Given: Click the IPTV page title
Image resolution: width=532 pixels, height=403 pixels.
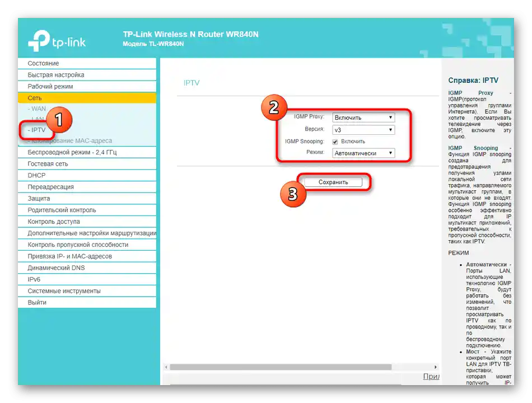Looking at the screenshot, I should point(192,83).
